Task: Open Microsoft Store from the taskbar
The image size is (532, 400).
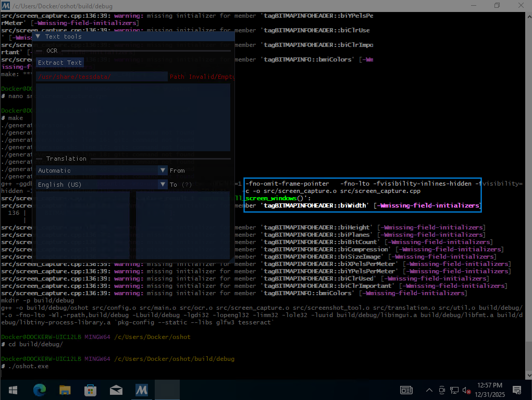Action: click(x=90, y=390)
